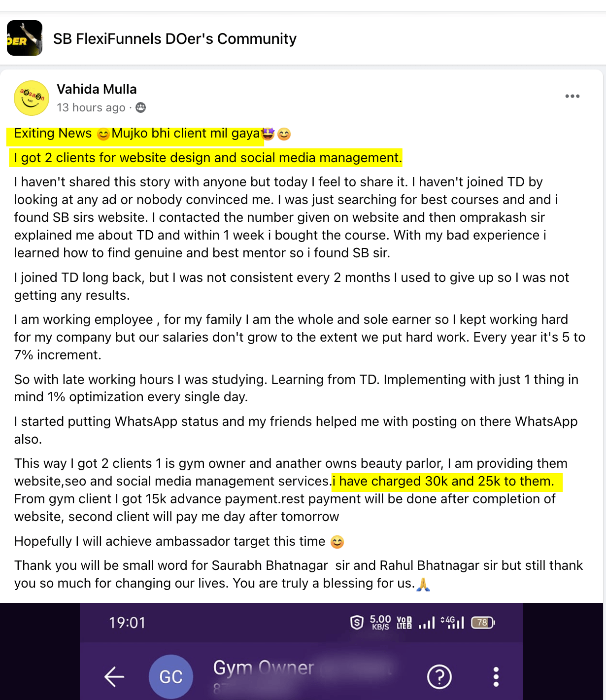Image resolution: width=606 pixels, height=700 pixels.
Task: Click the 4G signal strength bars
Action: pyautogui.click(x=453, y=623)
